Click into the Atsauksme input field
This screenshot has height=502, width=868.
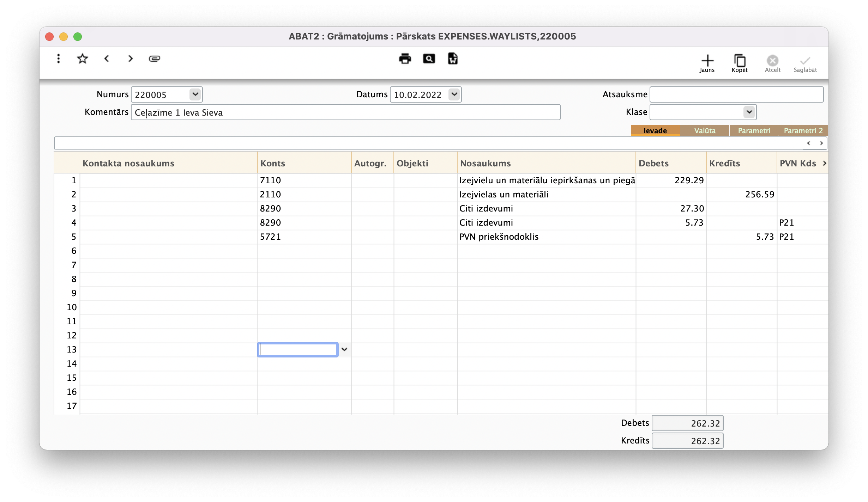point(736,94)
